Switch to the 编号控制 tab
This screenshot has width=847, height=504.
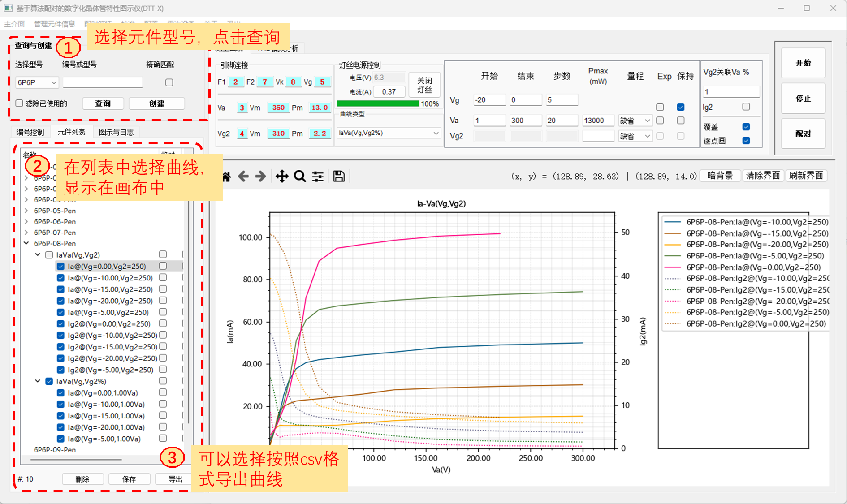30,132
